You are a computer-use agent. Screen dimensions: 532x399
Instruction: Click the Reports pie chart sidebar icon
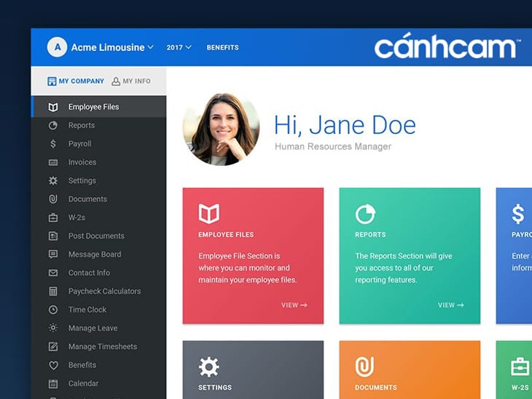(53, 125)
